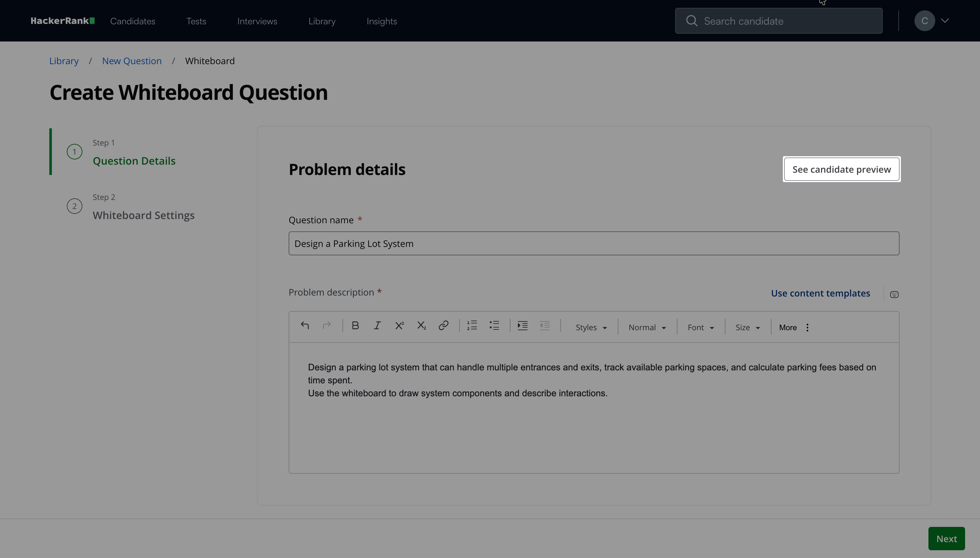980x558 pixels.
Task: Click the Question name input field
Action: point(593,244)
